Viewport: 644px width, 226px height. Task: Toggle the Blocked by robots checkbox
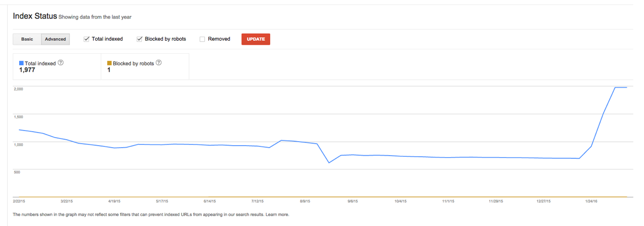[140, 39]
